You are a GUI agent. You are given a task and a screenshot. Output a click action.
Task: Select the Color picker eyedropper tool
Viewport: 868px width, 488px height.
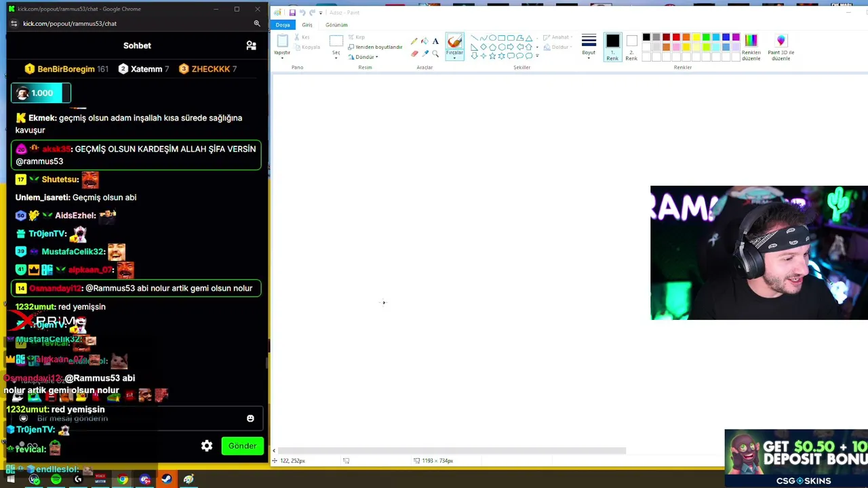(x=425, y=53)
